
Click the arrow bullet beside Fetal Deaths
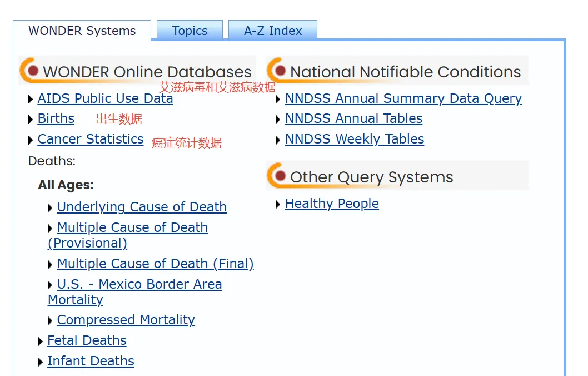pyautogui.click(x=41, y=342)
